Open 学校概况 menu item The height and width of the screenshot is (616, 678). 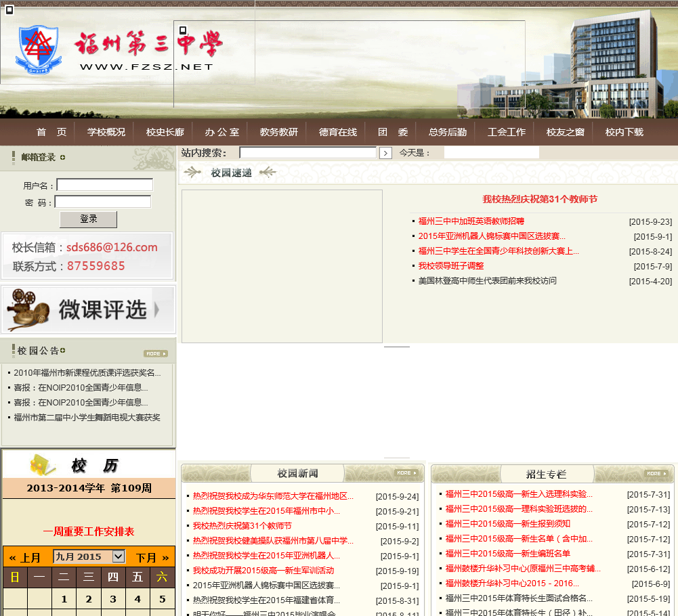[106, 132]
